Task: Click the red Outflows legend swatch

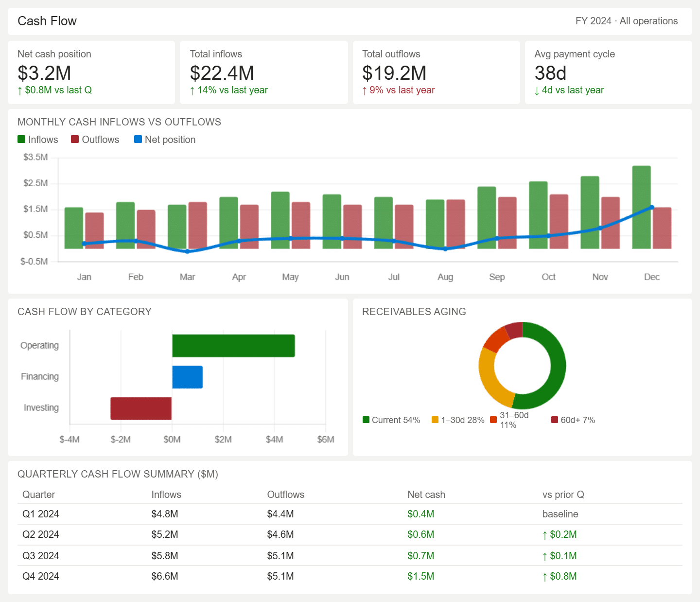Action: [x=75, y=139]
